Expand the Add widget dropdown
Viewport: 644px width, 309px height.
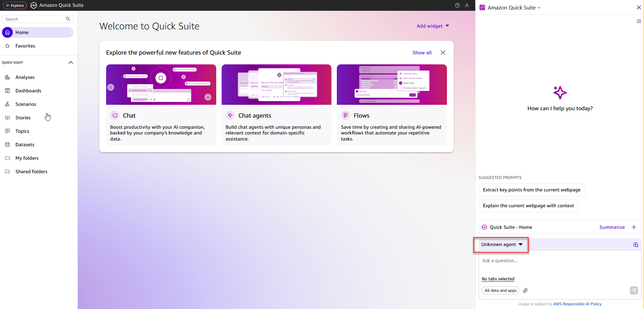(433, 26)
